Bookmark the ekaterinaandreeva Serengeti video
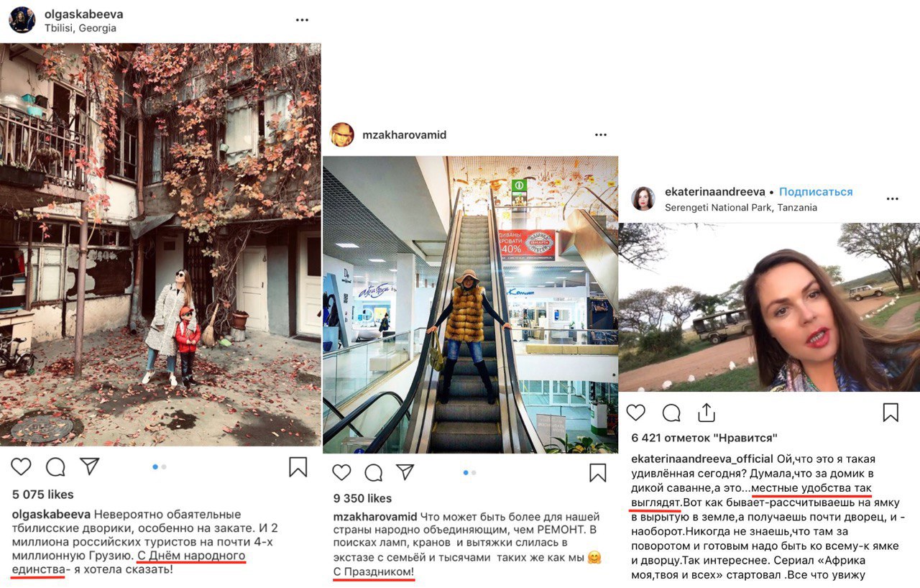The image size is (920, 588). [891, 412]
